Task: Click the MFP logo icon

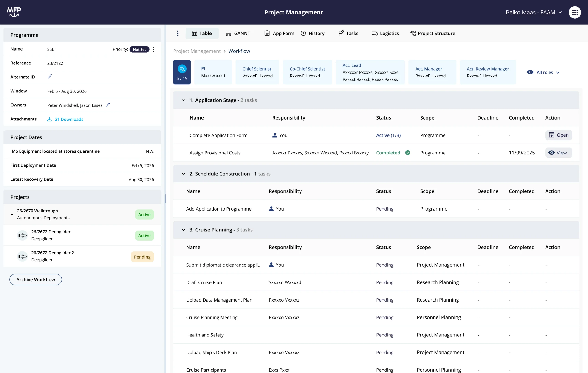Action: [14, 12]
